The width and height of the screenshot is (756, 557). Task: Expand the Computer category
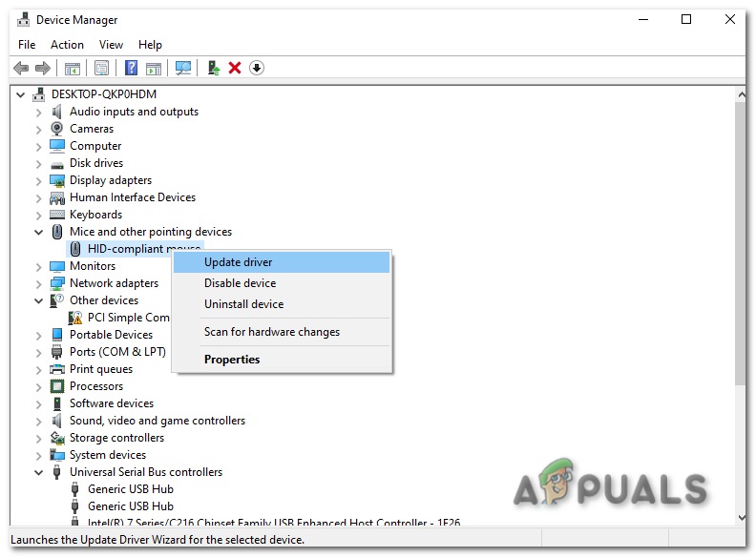[x=38, y=147]
